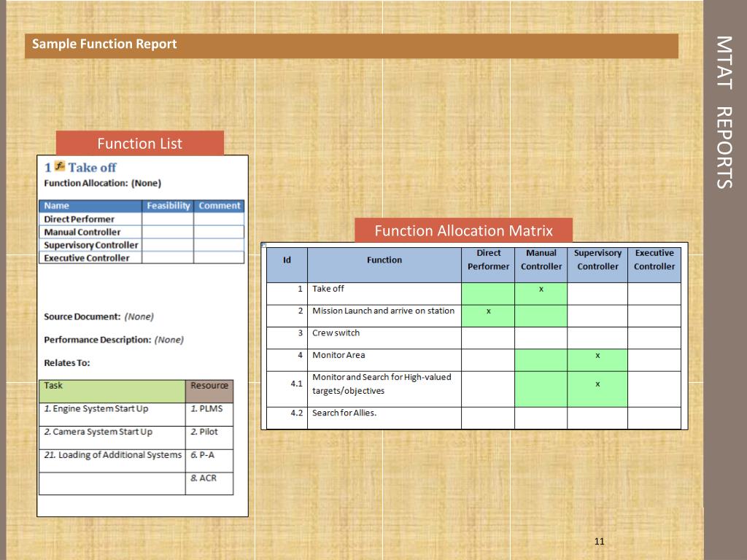Click the Id header in the matrix

pyautogui.click(x=287, y=265)
